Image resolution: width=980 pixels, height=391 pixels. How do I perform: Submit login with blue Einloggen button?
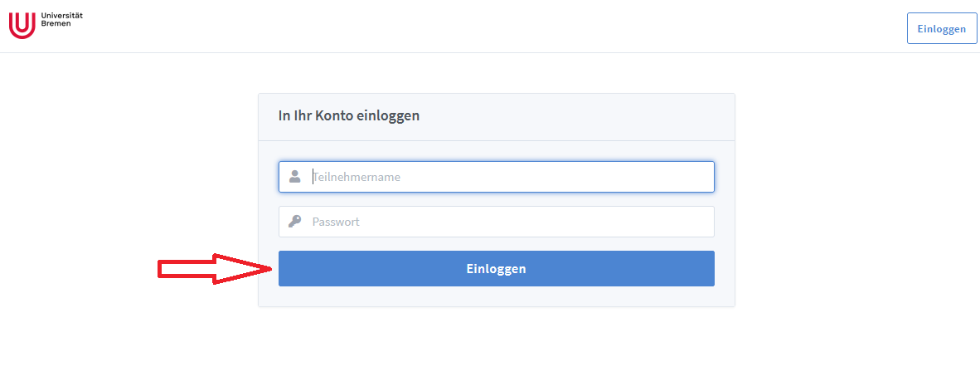pyautogui.click(x=496, y=269)
